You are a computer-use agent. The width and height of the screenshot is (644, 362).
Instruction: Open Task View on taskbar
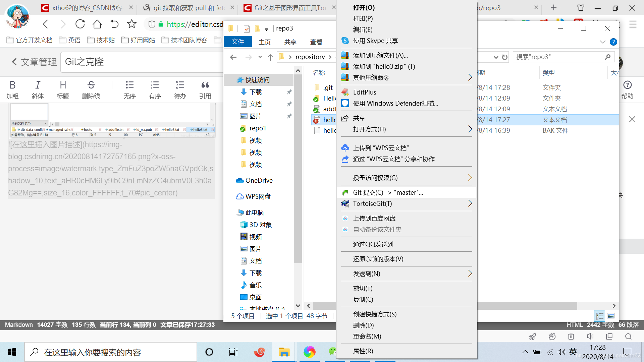click(233, 352)
